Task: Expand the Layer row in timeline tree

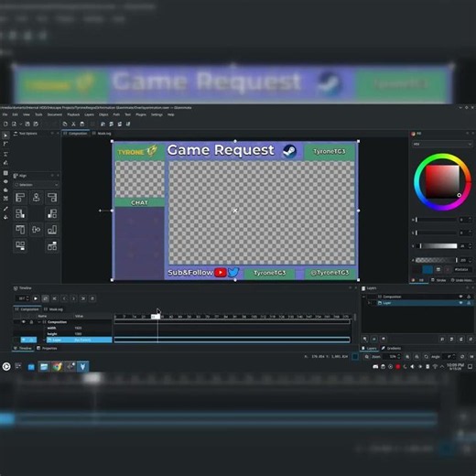Action: point(44,340)
